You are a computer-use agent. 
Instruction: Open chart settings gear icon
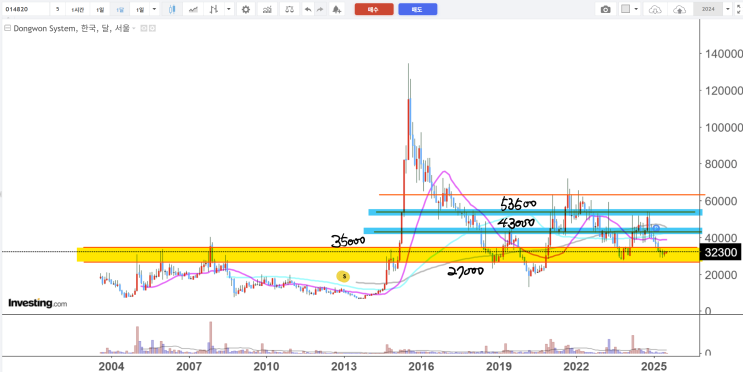tap(245, 9)
